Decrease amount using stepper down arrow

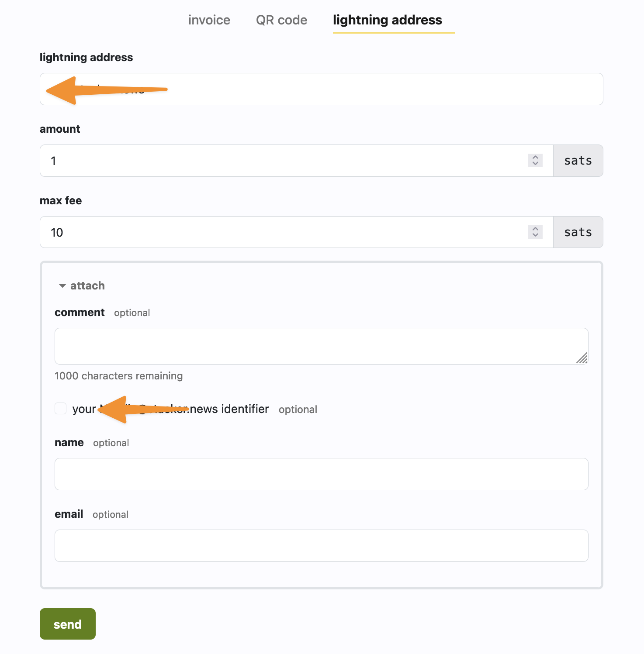pos(535,164)
